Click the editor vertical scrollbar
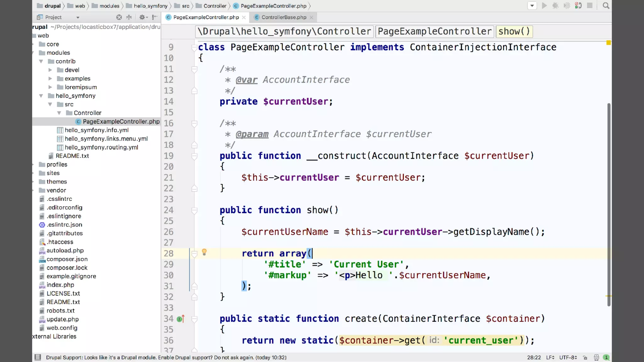The image size is (644, 362). (x=609, y=204)
